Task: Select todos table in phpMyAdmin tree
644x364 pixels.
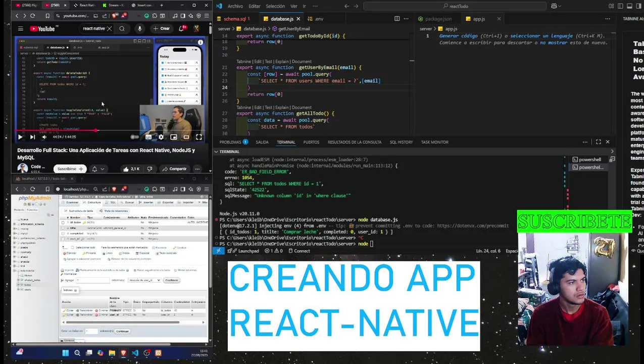Action: pyautogui.click(x=27, y=285)
